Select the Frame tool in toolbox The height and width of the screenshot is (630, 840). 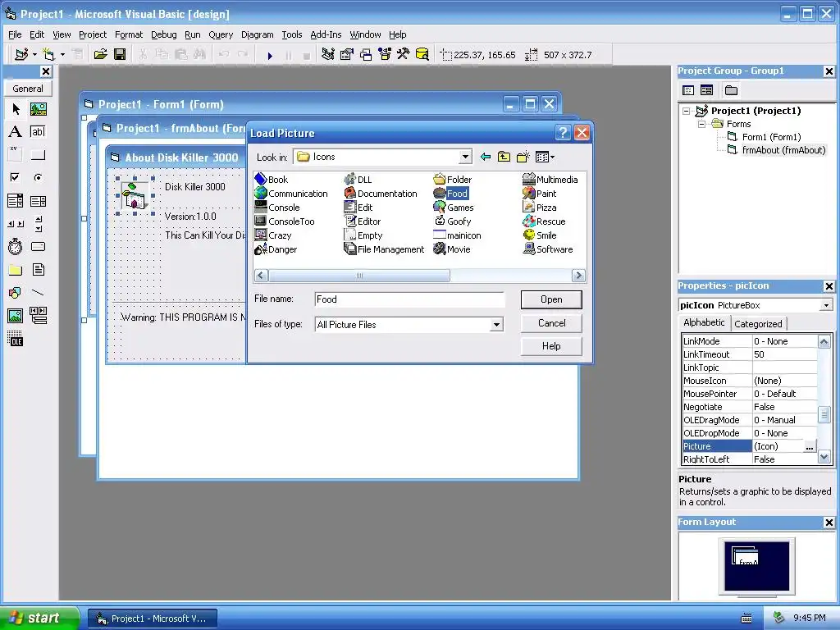(x=16, y=155)
